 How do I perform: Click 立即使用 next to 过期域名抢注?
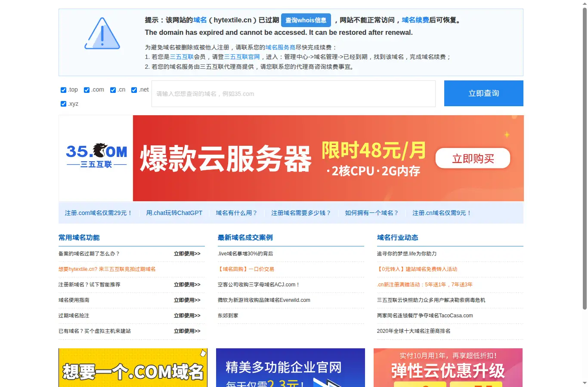(187, 316)
